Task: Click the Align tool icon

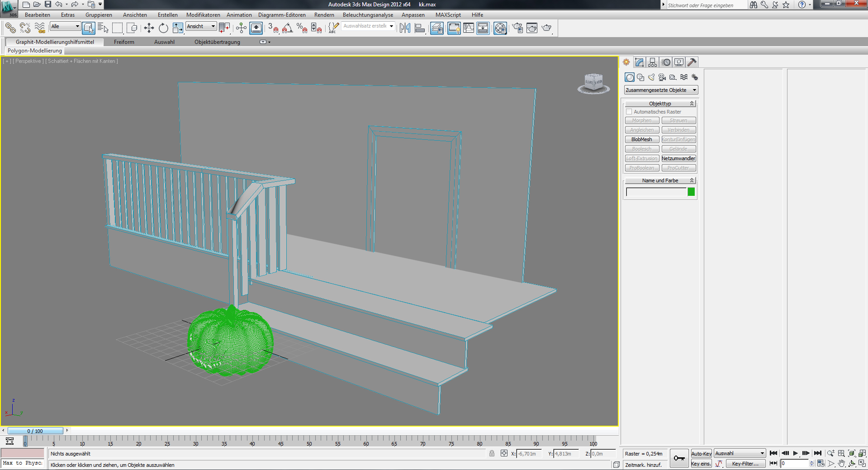Action: click(x=420, y=28)
